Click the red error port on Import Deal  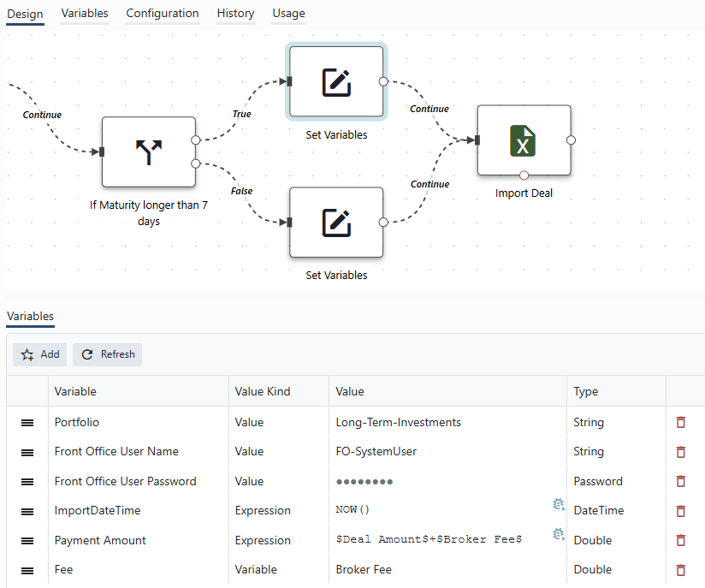point(524,175)
